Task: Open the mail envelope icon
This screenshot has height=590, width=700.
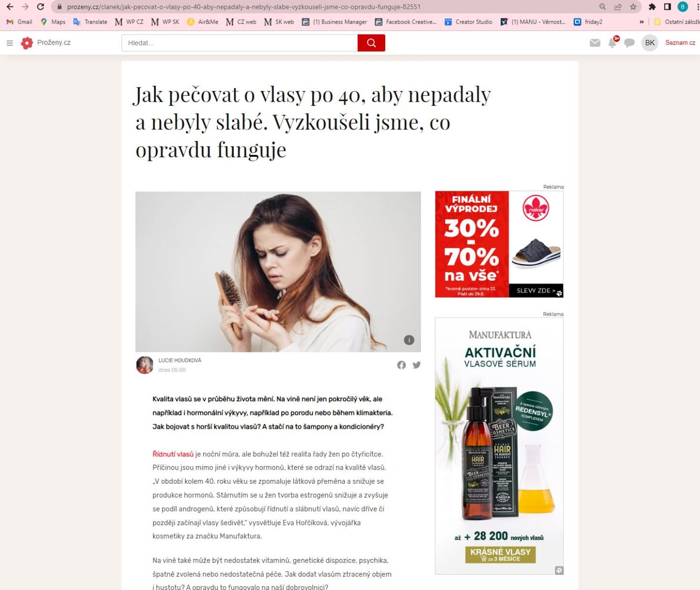Action: pos(595,43)
